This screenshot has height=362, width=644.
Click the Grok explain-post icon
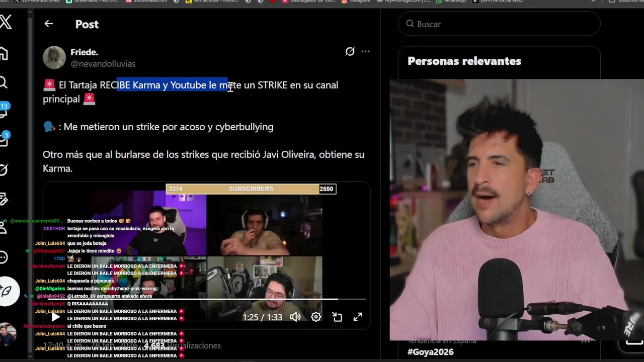click(350, 51)
